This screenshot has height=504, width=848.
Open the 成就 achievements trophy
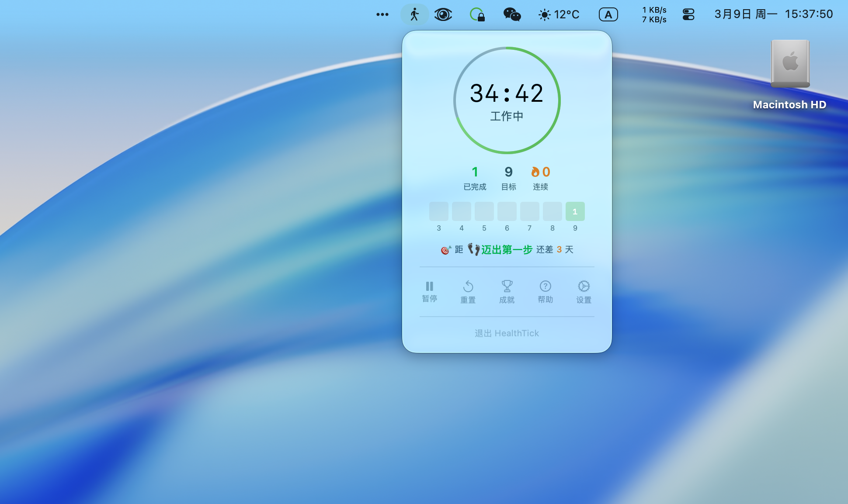(507, 292)
